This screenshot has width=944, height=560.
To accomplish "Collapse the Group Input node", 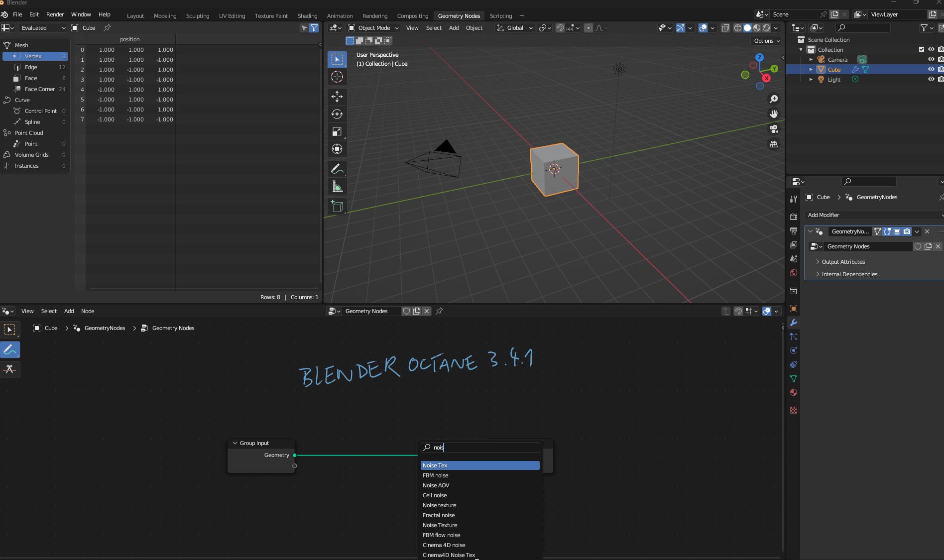I will pos(235,443).
